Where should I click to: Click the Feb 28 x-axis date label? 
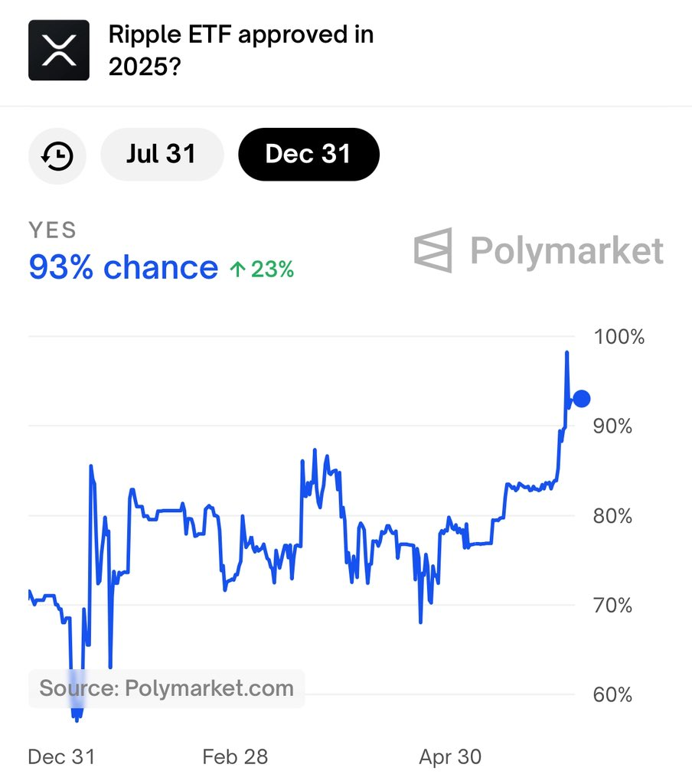235,756
